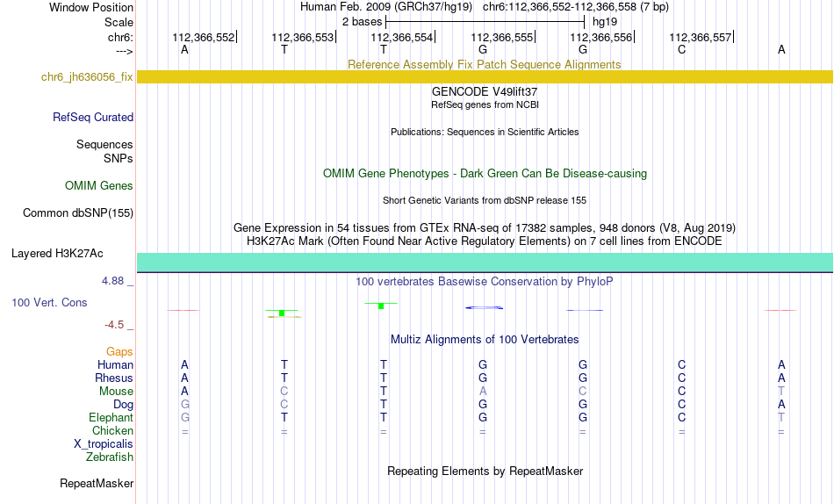
Task: Click the grey C in Dog alignment row
Action: 284,405
